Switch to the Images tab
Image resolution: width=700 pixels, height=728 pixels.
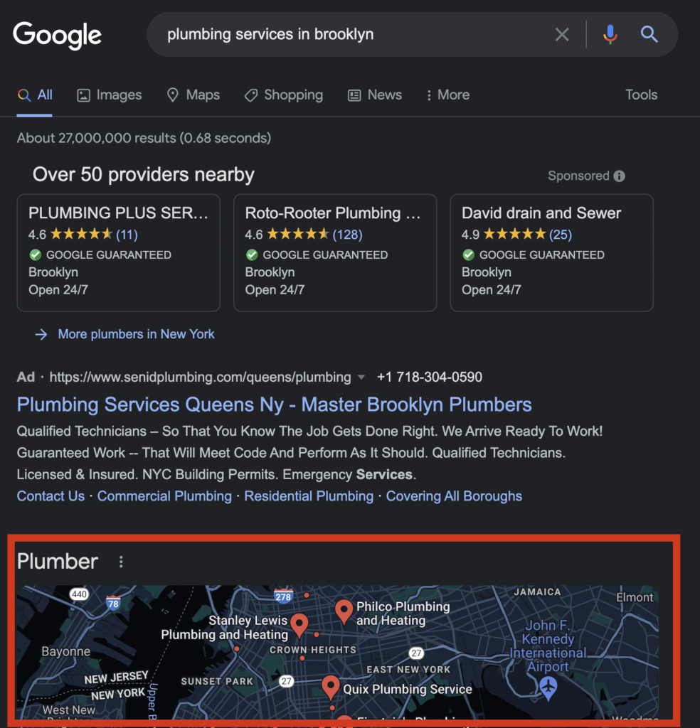click(x=109, y=95)
